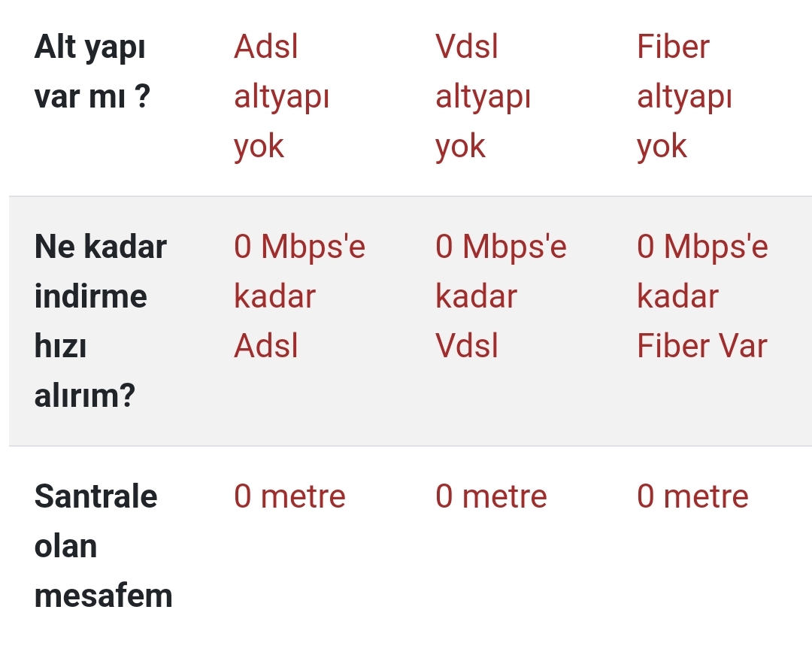Click "0 metre" in the Vdsl column
This screenshot has height=646, width=812.
click(491, 496)
